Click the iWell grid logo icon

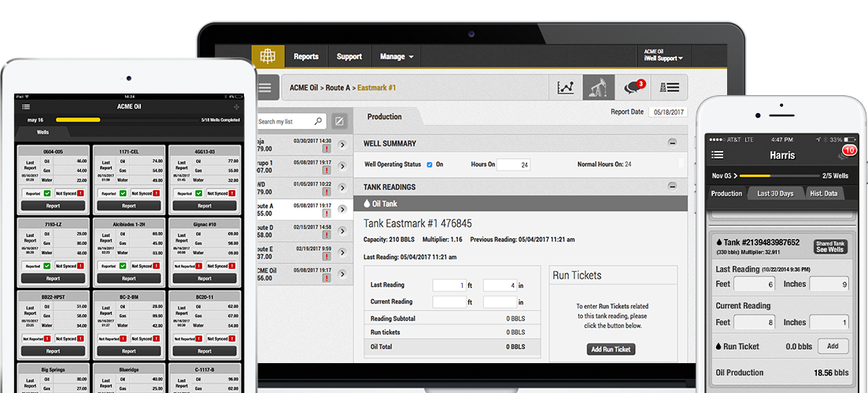point(268,57)
